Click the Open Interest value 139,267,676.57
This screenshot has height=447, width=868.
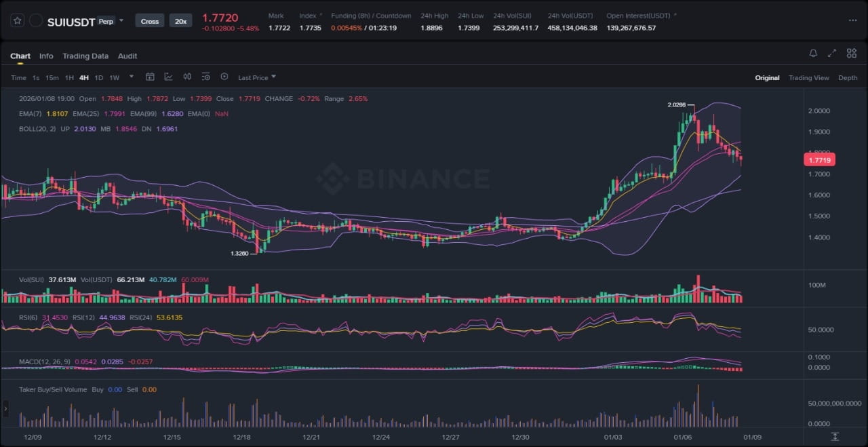click(631, 28)
